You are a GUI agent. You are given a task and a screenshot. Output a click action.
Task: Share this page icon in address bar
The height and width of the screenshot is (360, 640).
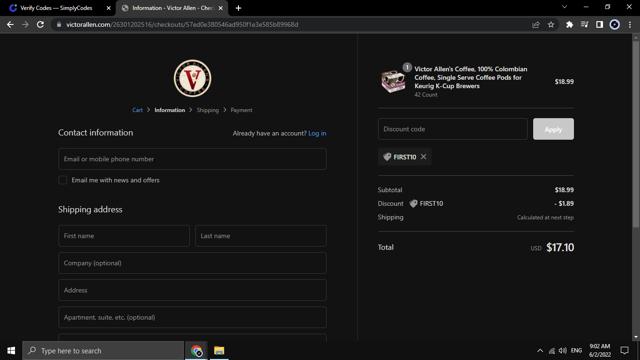tap(536, 24)
